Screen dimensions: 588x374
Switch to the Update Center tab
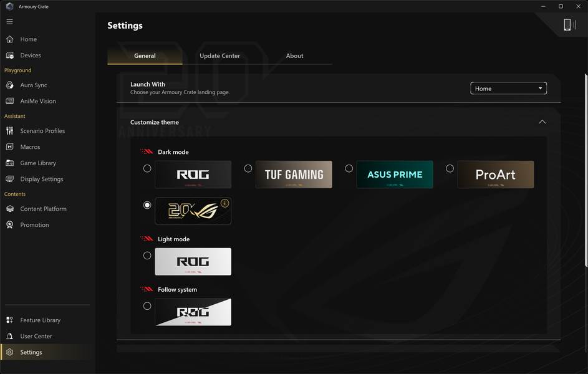click(x=219, y=56)
